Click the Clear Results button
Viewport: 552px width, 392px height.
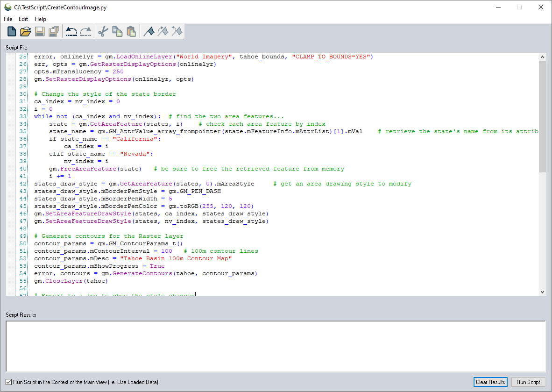[x=490, y=382]
